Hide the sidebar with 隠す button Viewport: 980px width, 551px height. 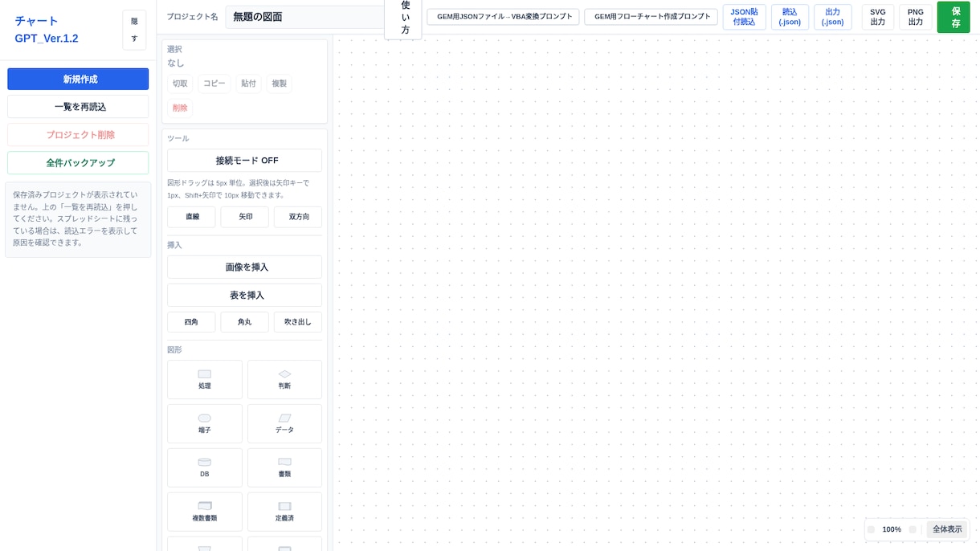pos(134,30)
